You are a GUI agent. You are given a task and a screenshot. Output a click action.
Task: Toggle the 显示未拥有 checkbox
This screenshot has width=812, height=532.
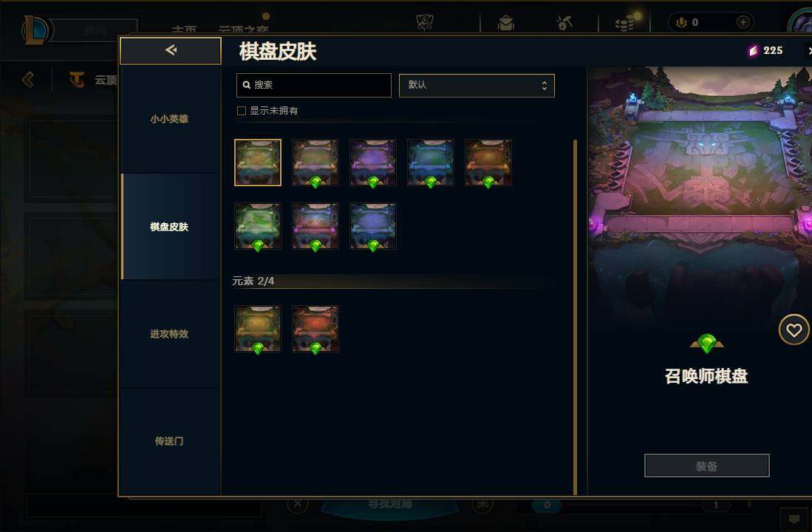(x=242, y=110)
